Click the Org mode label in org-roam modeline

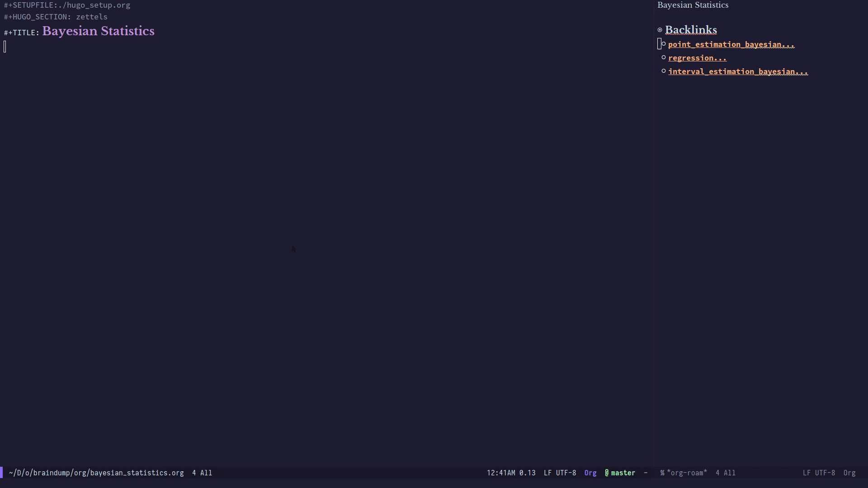849,473
